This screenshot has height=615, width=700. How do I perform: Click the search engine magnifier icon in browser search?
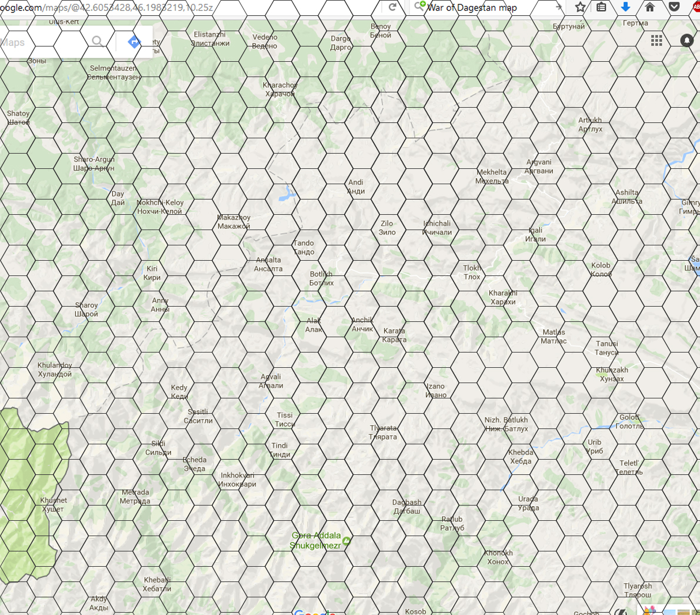419,6
